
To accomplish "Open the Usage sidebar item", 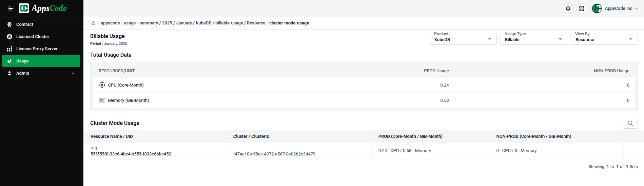I will point(22,61).
